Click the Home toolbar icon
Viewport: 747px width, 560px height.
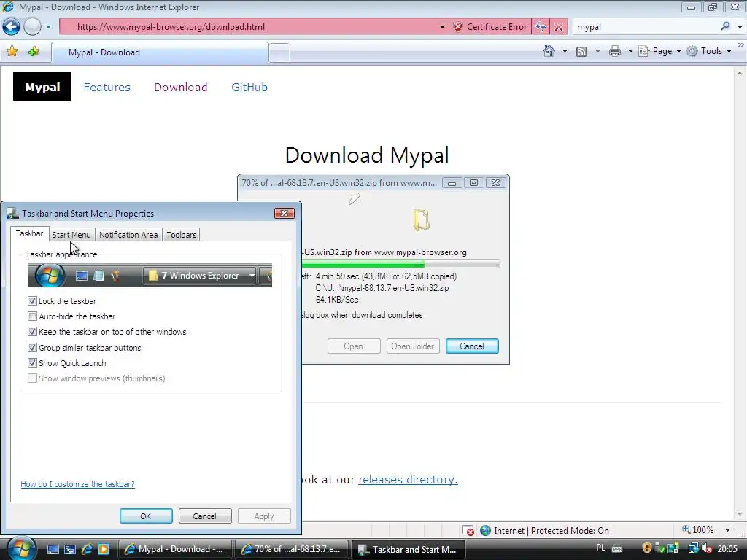[549, 51]
